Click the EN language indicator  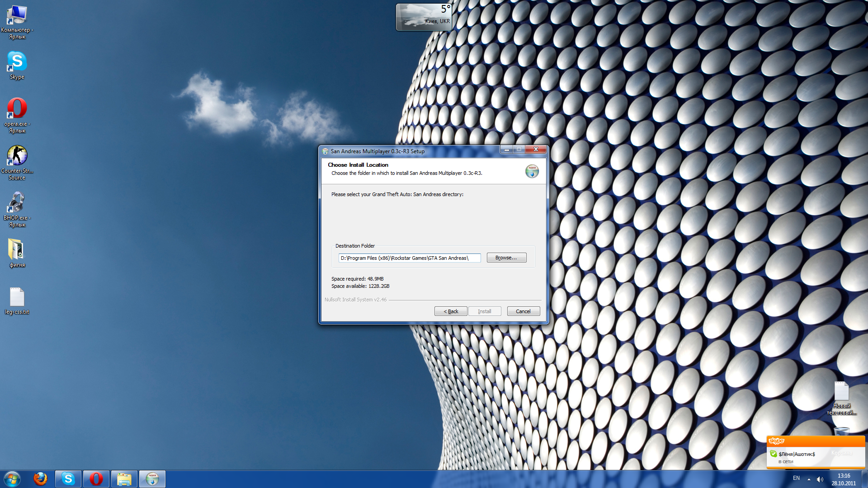796,478
